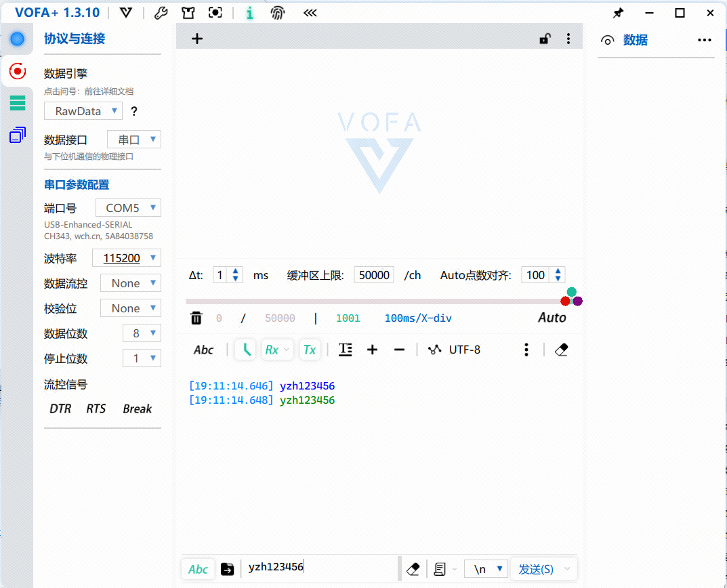Screen dimensions: 727x588
Task: Click the 发送(S) send button
Action: [536, 569]
